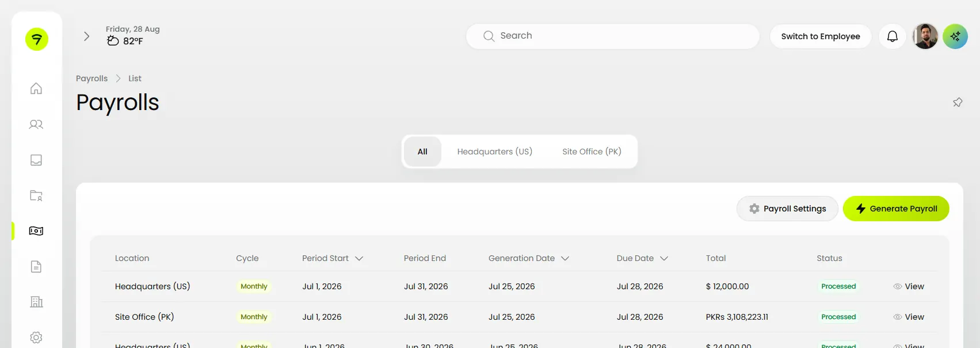Click the weather cloud icon
This screenshot has height=348, width=980.
[x=113, y=41]
